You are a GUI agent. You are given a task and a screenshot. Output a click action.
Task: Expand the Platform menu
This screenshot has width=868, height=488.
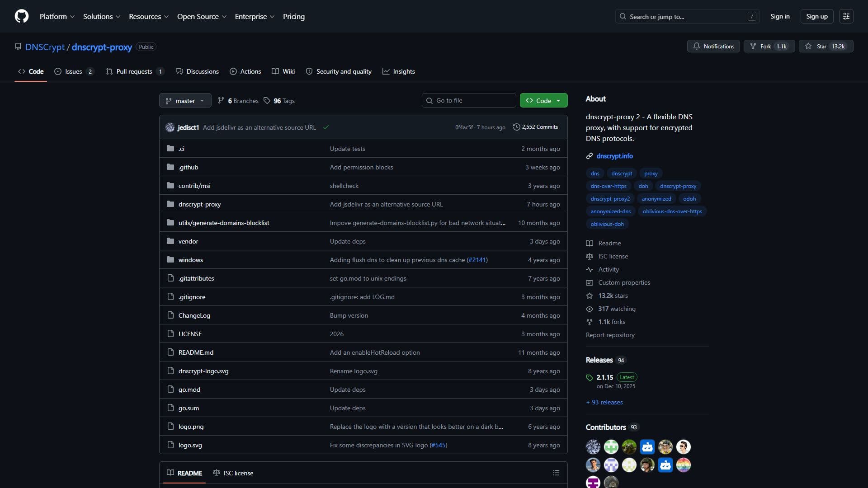(57, 16)
